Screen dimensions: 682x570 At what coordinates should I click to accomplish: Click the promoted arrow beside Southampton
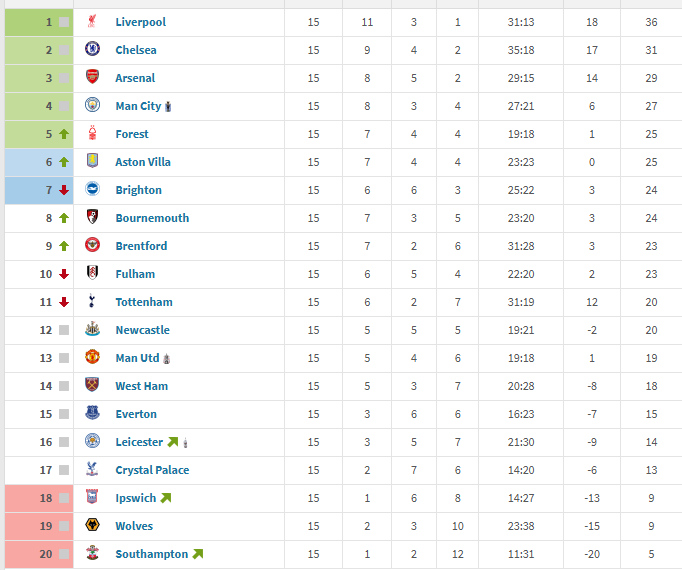198,554
